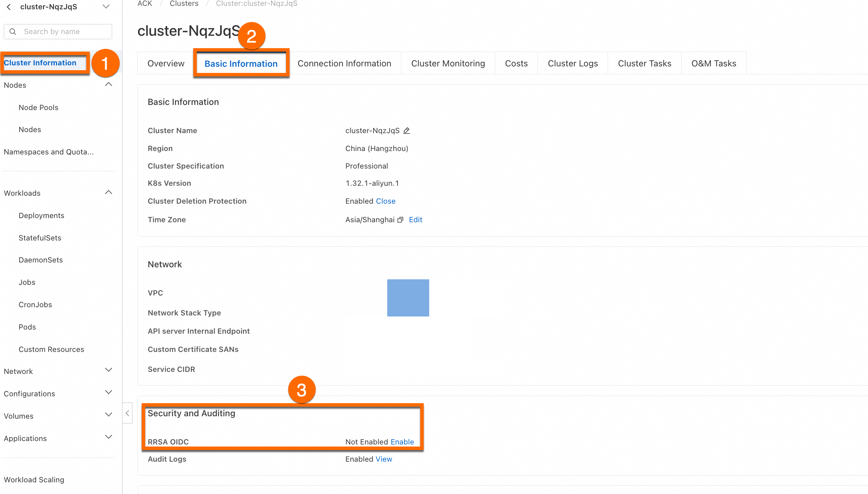The image size is (868, 494).
Task: Click the edit pencil next to cluster name
Action: [x=406, y=131]
